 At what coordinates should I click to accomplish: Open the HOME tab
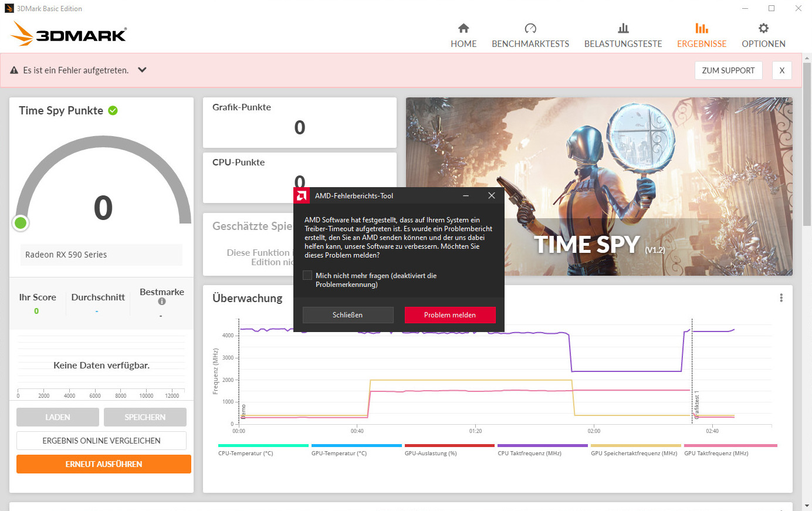[x=463, y=36]
